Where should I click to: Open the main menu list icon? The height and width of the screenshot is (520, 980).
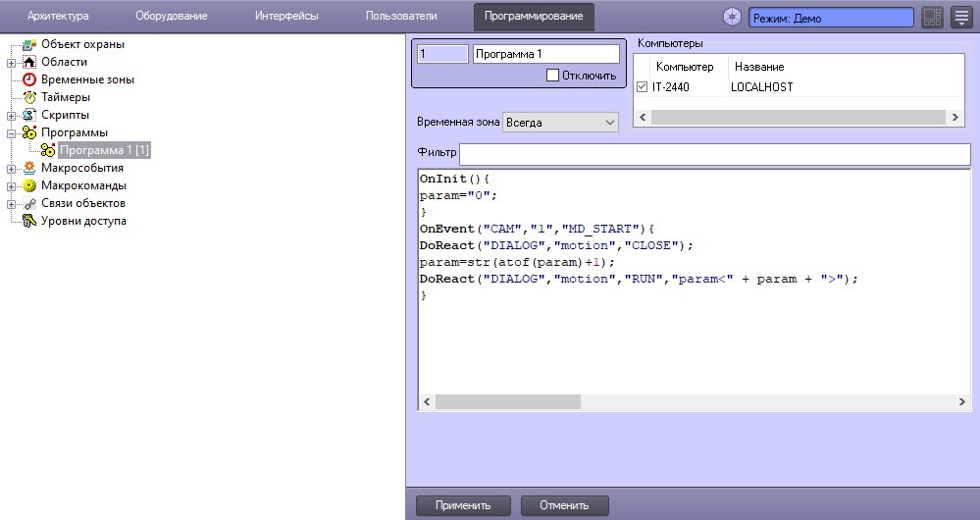tap(961, 18)
